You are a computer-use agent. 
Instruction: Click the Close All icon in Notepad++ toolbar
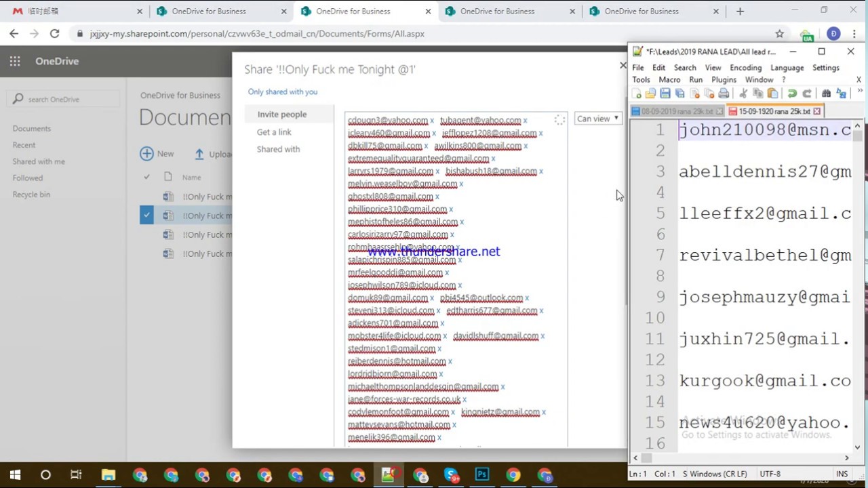[x=709, y=94]
